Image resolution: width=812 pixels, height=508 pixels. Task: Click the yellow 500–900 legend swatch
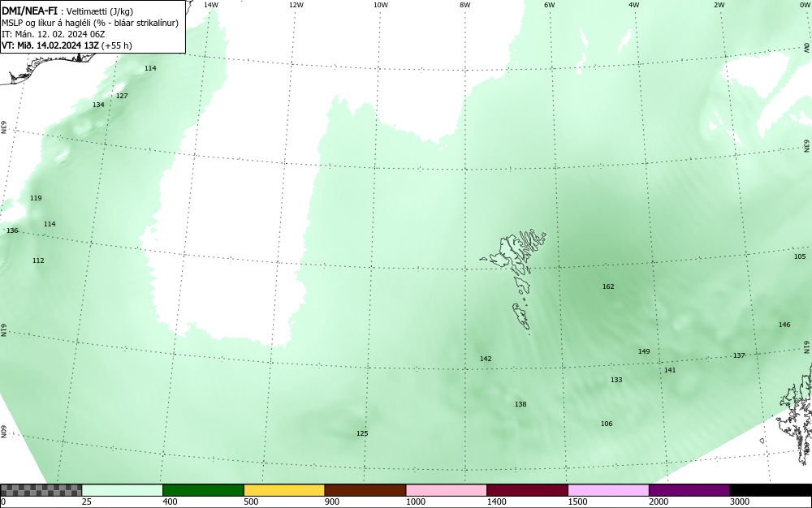tap(284, 490)
